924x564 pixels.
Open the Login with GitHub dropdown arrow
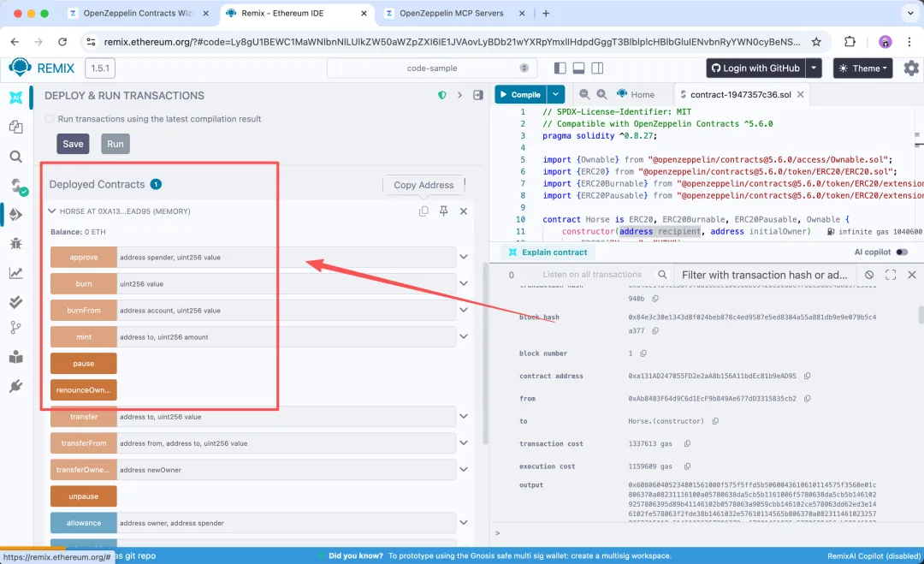(814, 68)
